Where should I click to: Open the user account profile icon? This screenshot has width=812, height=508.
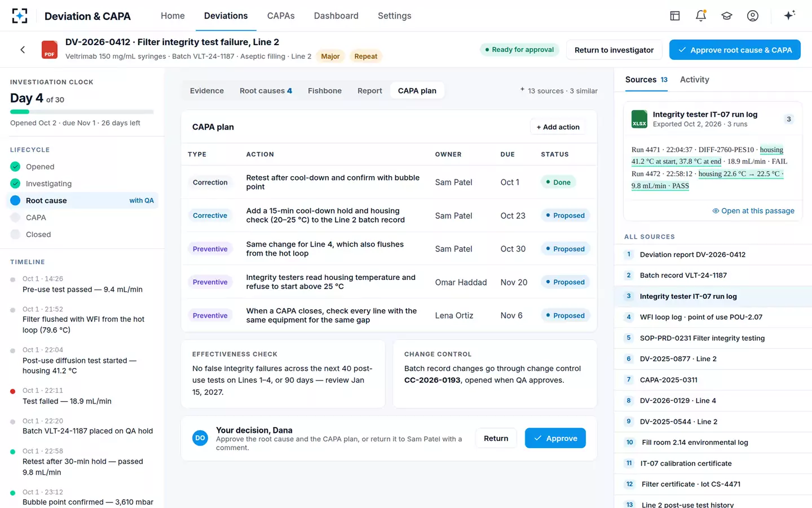coord(753,16)
